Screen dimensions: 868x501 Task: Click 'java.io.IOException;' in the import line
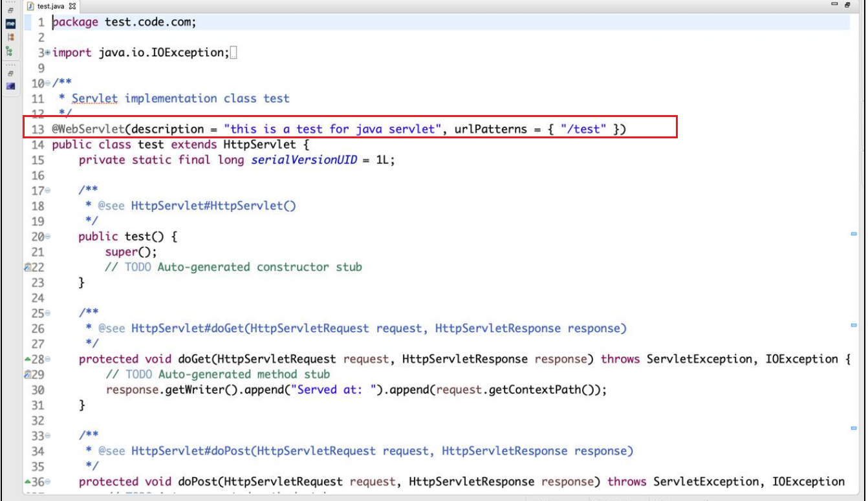[164, 53]
